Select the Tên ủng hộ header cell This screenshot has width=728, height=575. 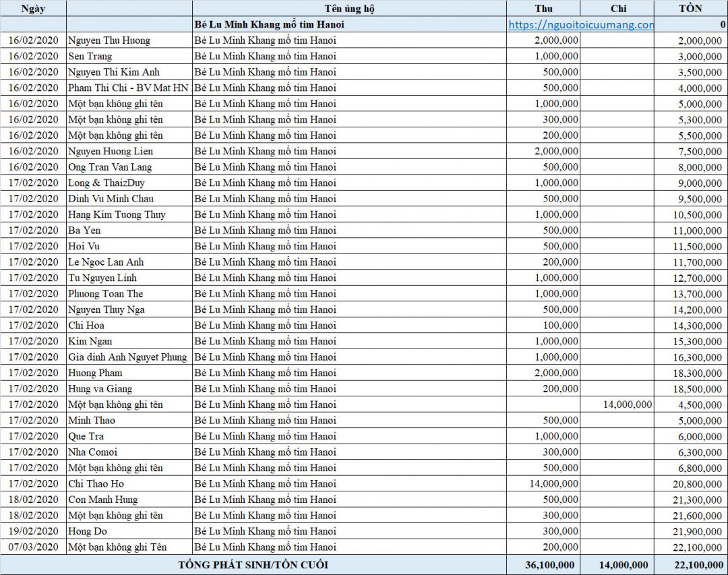(x=349, y=9)
